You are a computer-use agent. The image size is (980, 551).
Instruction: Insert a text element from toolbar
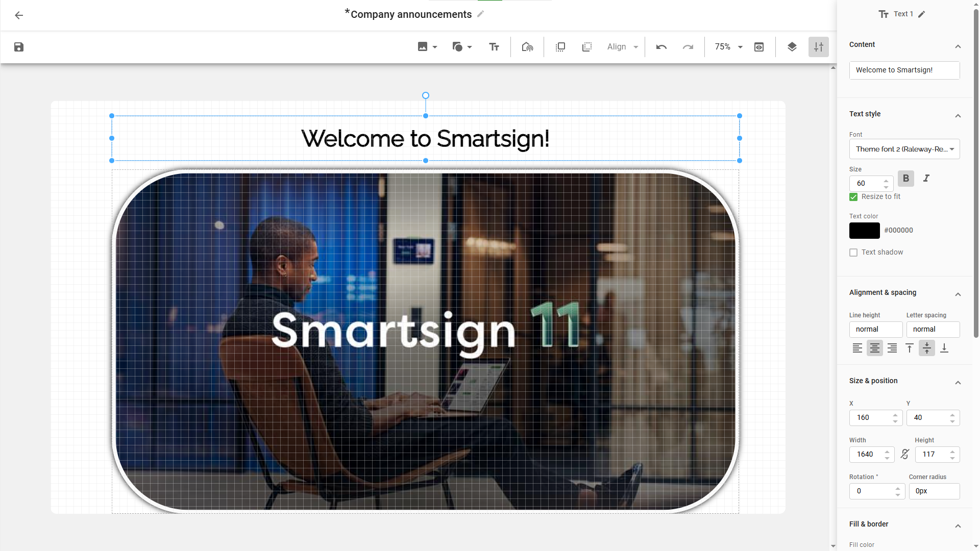click(x=494, y=47)
